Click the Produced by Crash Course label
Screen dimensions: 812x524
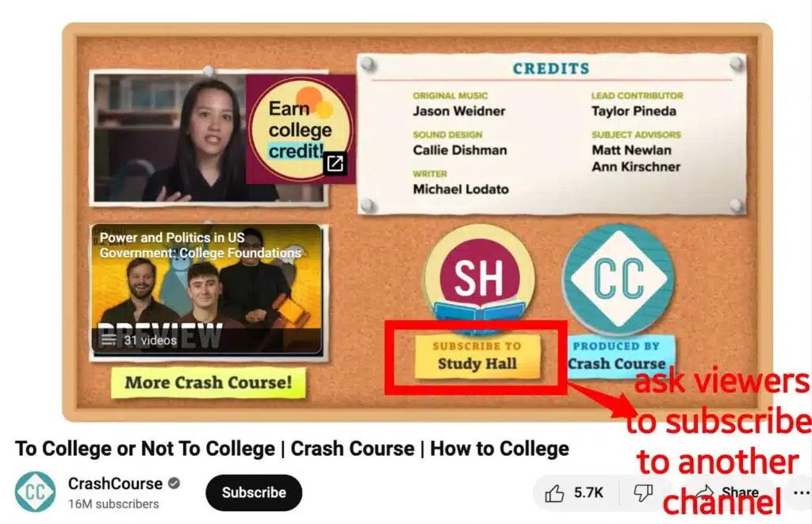617,356
